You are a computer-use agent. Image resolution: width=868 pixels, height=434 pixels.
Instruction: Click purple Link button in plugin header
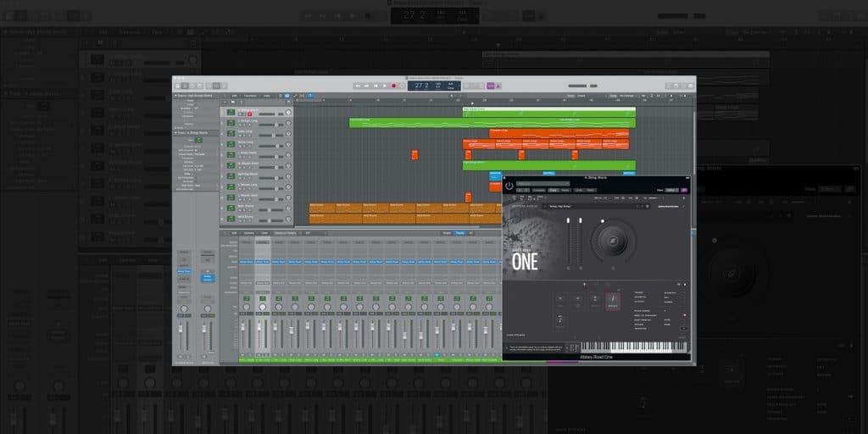pos(684,191)
